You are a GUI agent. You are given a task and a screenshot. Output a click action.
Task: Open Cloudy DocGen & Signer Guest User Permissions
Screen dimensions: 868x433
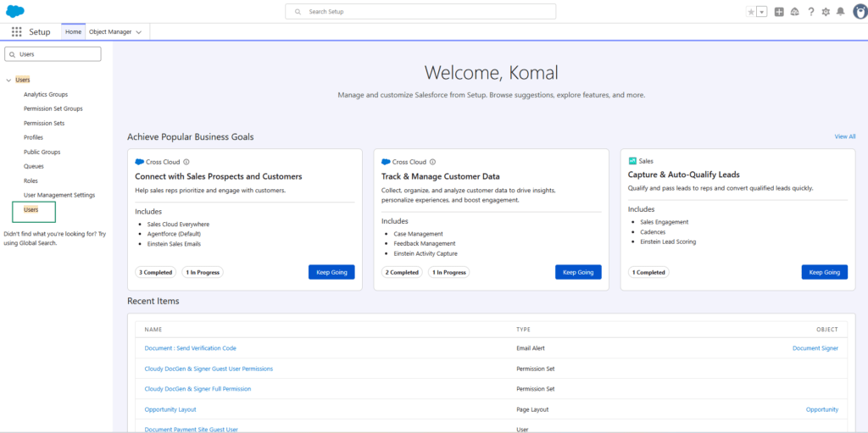209,369
